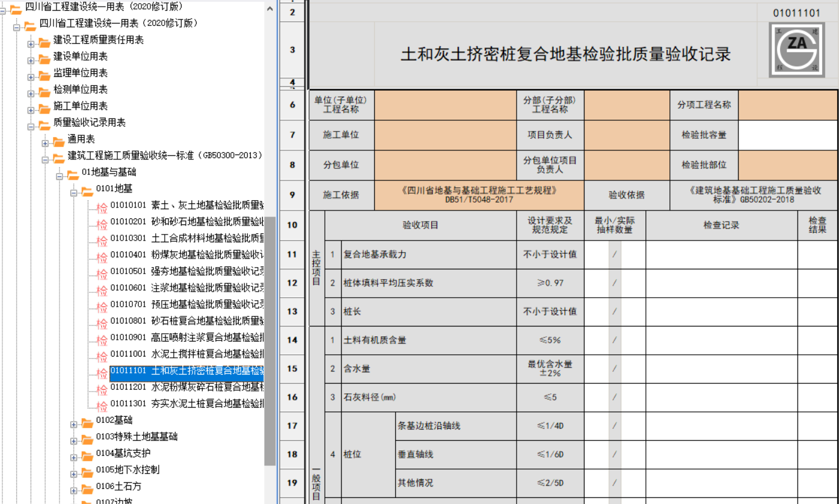Click the 施工单位 input cell

click(445, 135)
